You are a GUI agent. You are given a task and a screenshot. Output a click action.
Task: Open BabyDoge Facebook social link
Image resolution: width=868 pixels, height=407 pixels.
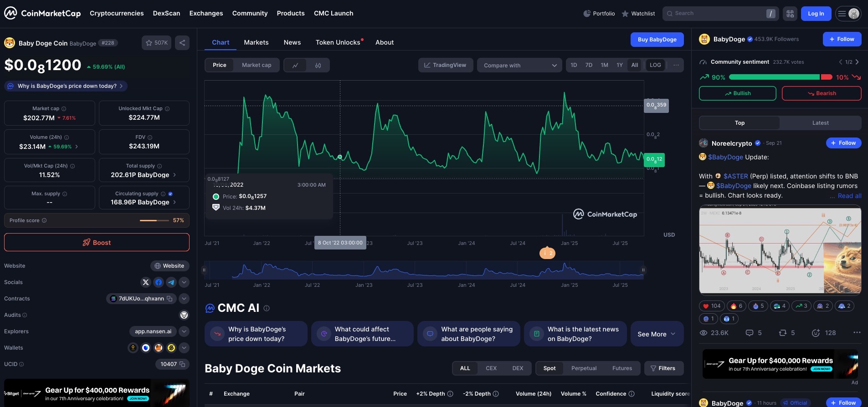click(x=159, y=282)
